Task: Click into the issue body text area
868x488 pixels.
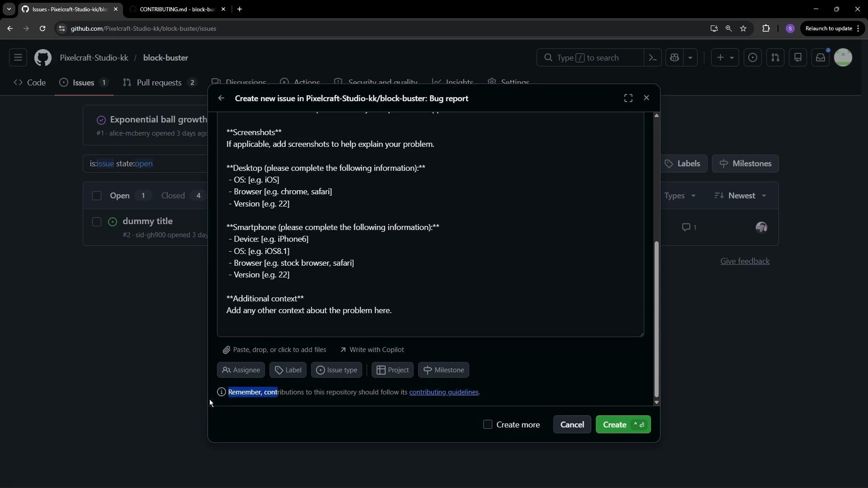Action: 430,225
